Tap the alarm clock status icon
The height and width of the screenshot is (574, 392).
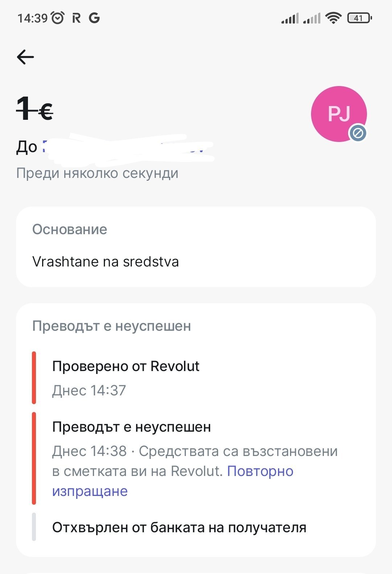[x=58, y=18]
